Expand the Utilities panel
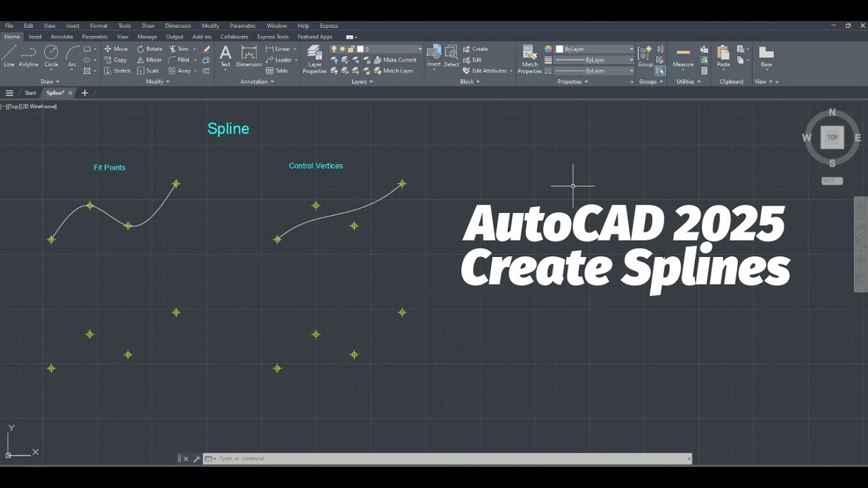Screen dimensions: 868x488 (688, 81)
